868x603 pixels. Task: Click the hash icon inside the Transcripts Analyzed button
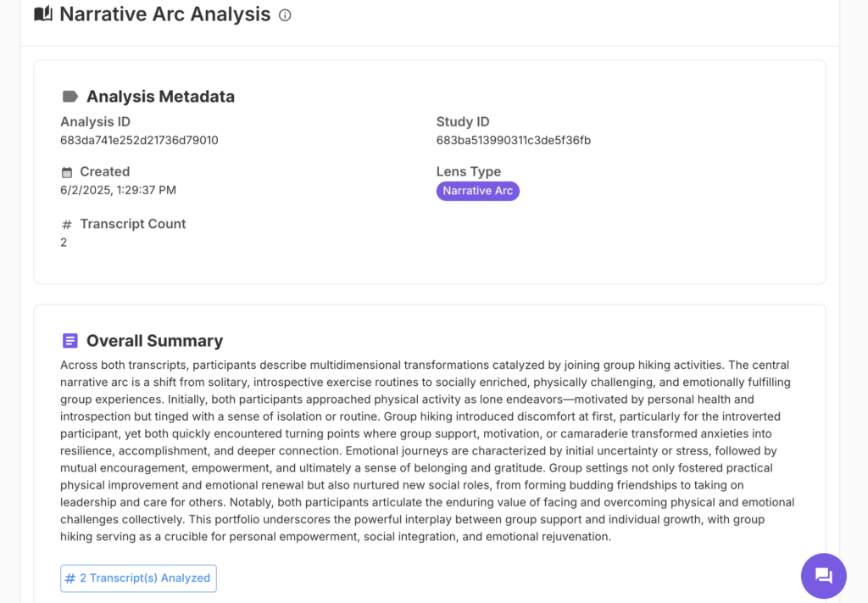pos(71,578)
